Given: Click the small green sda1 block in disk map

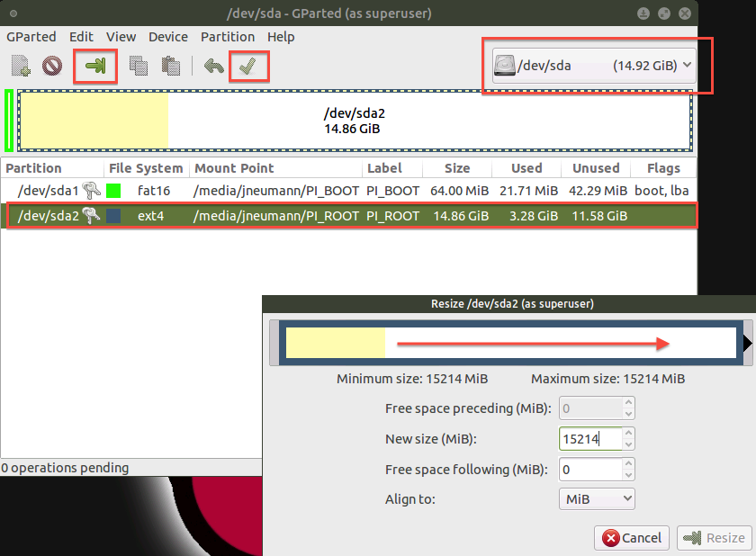Looking at the screenshot, I should click(9, 121).
